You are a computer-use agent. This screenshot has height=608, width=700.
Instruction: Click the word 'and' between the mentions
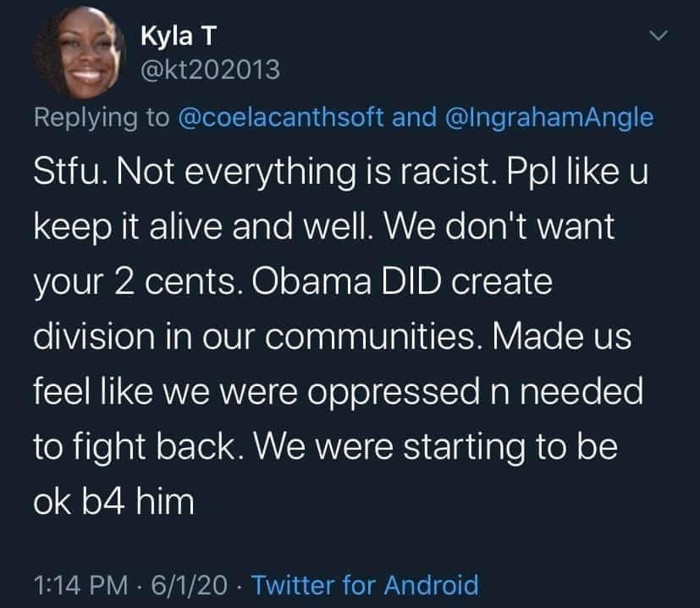[414, 117]
